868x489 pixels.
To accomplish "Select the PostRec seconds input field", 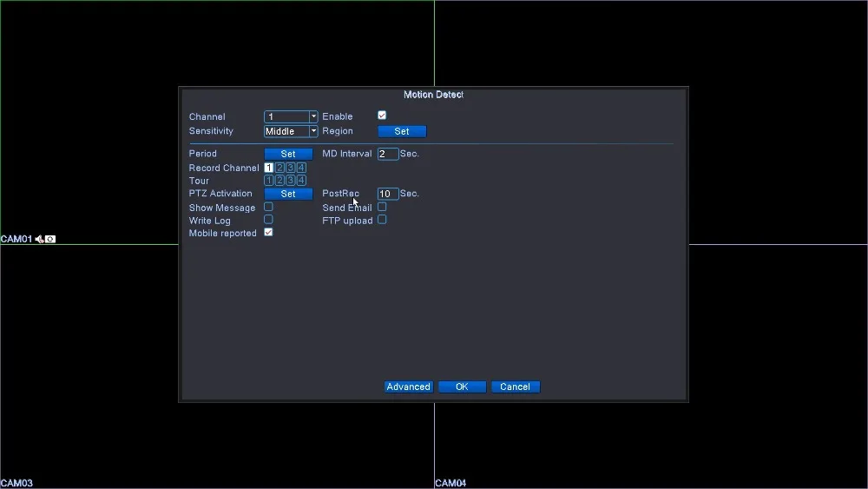I will (x=388, y=194).
